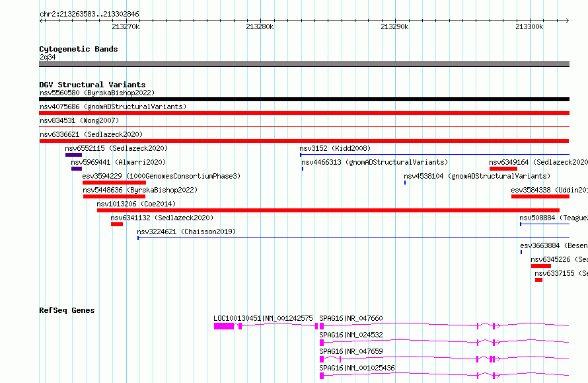
Task: Open nsv6345226 variant label
Action: (559, 259)
